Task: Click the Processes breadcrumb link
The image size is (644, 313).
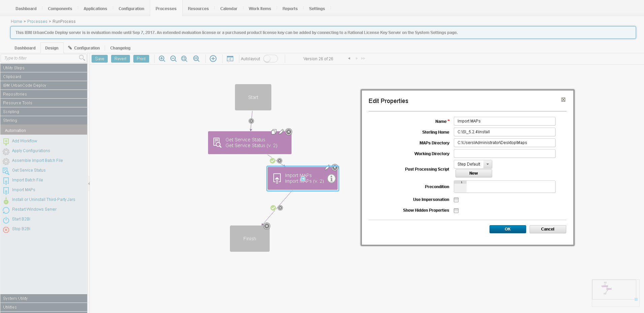Action: tap(37, 21)
